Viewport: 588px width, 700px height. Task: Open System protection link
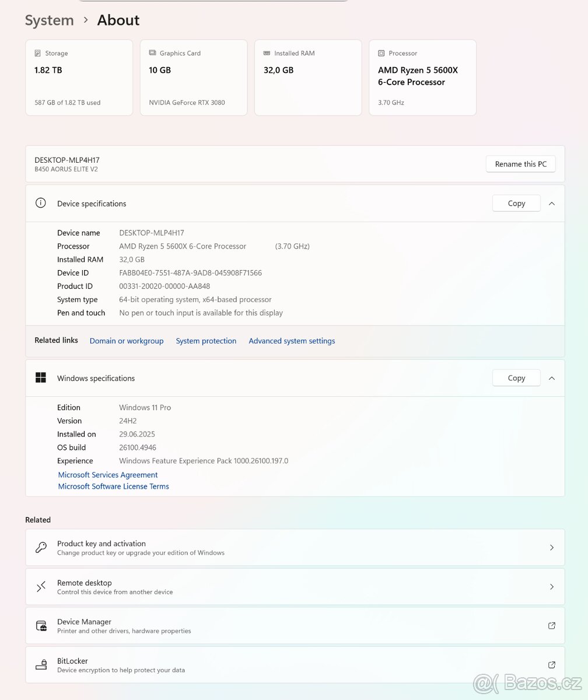[x=206, y=341]
